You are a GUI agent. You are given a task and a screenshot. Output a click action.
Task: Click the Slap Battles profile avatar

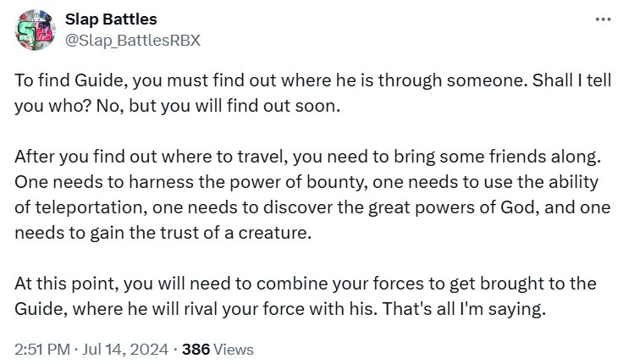coord(36,30)
